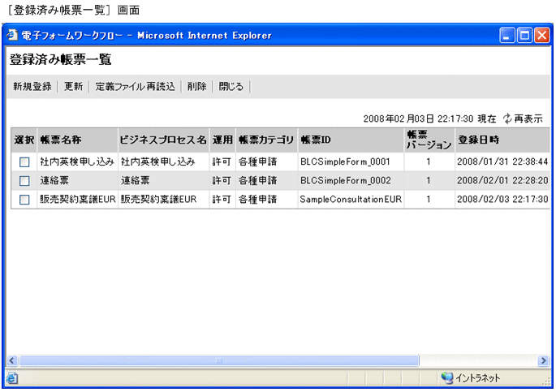Click BLCSimpleForm_0002 cell
556x392 pixels.
(x=346, y=181)
